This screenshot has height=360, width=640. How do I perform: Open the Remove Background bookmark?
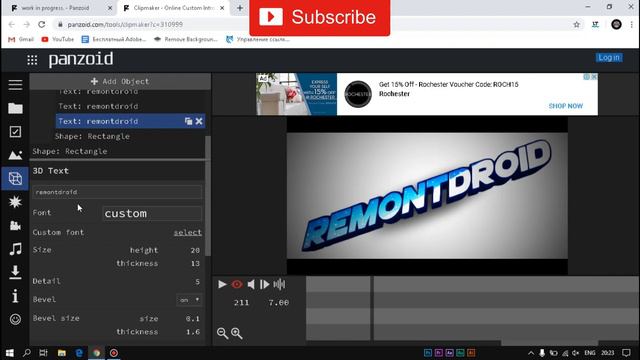click(x=186, y=39)
